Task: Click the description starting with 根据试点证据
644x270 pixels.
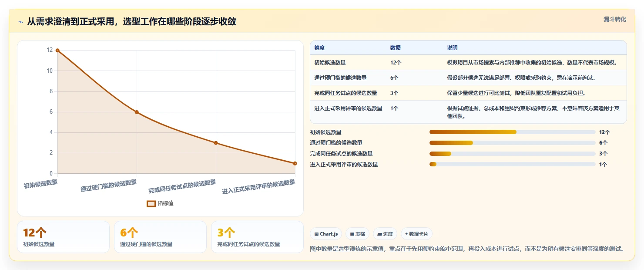Action: [534, 112]
